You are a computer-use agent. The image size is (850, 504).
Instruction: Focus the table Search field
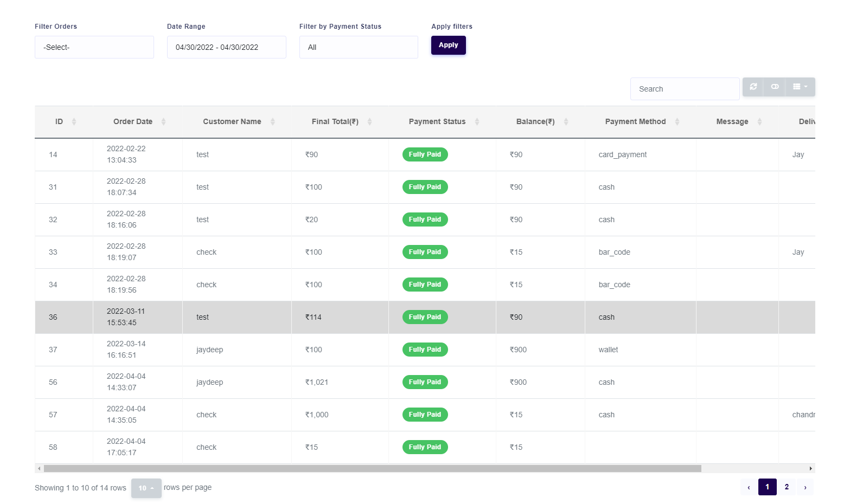(685, 89)
